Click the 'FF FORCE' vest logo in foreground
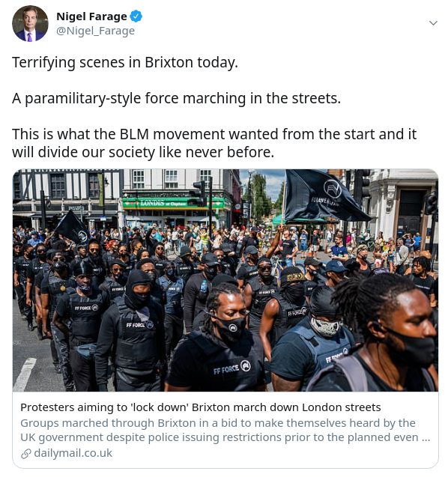Viewport: 448px width, 477px height. [x=232, y=368]
